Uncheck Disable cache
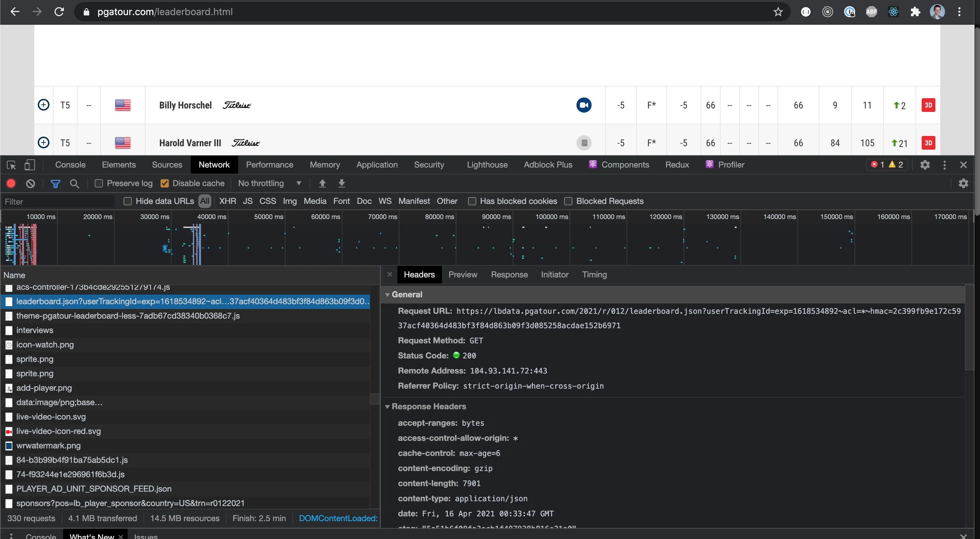This screenshot has width=980, height=539. click(165, 183)
